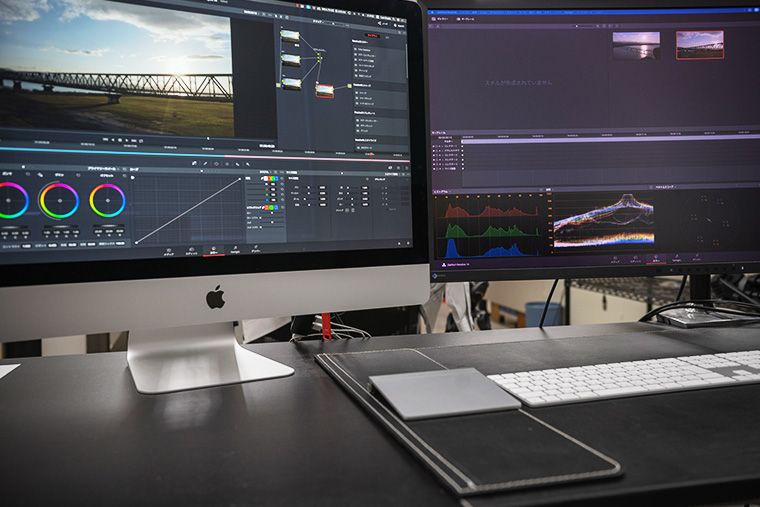
Task: Click the Apple logo on the iMac chin
Action: [215, 297]
